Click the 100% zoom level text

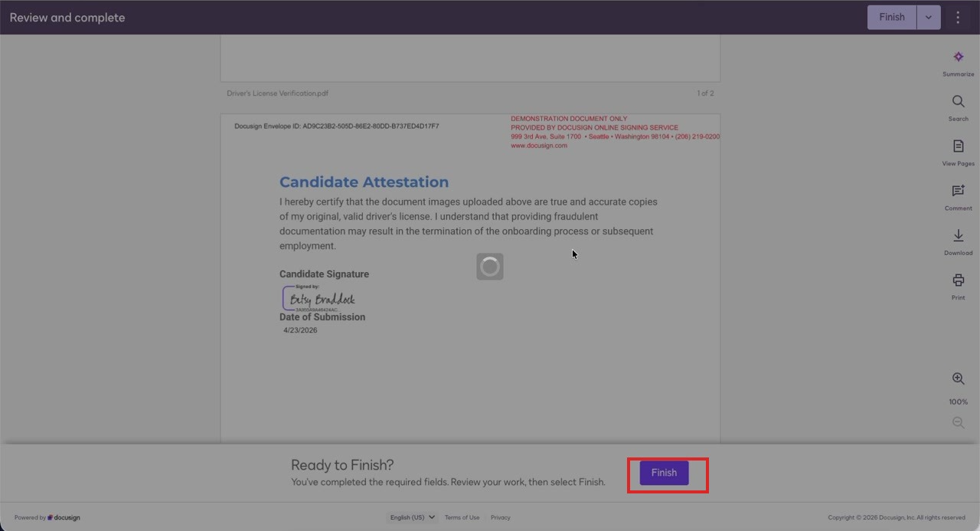[958, 402]
